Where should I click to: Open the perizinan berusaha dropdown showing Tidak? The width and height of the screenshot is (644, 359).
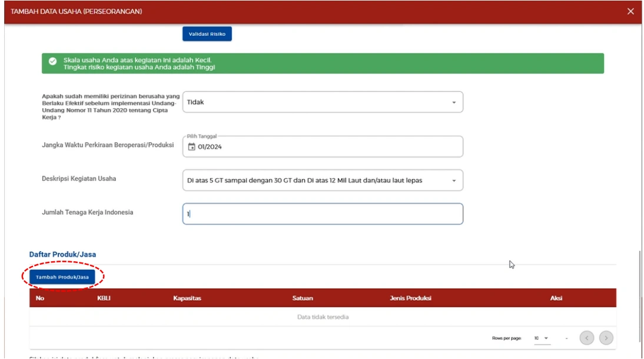(x=323, y=102)
